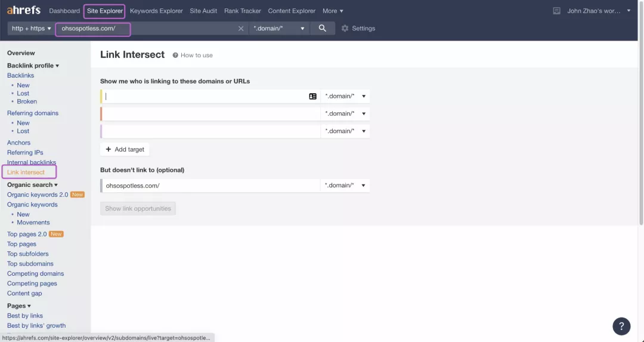644x342 pixels.
Task: Collapse the Backlink profile section
Action: tap(33, 66)
